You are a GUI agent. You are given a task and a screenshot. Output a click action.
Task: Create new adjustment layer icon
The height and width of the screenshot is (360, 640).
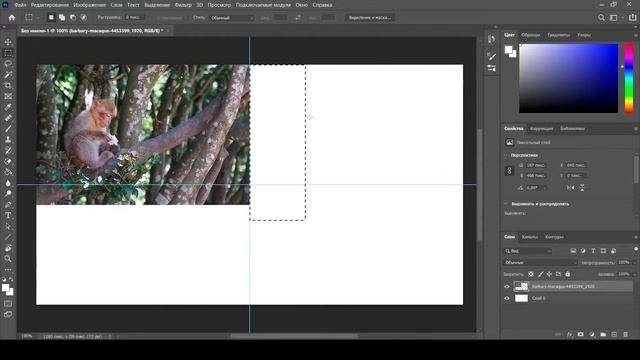(x=592, y=334)
